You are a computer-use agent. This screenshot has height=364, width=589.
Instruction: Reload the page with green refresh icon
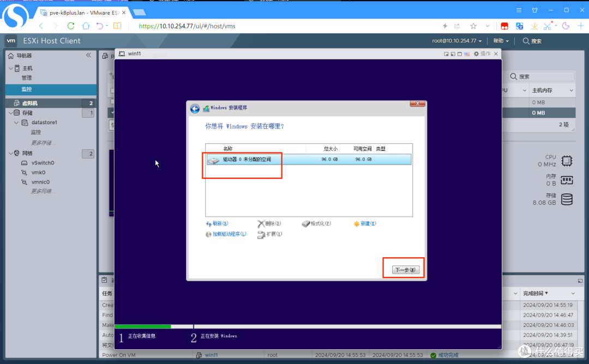click(70, 26)
